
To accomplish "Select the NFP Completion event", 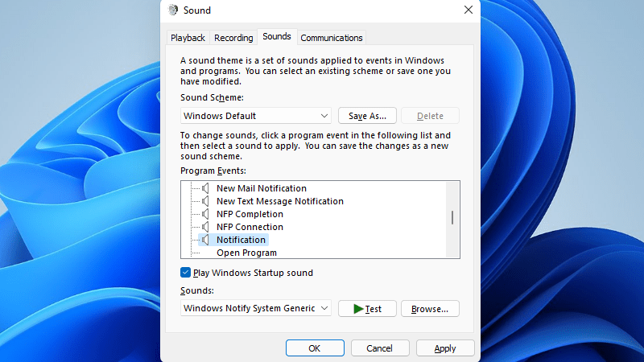I will (250, 214).
